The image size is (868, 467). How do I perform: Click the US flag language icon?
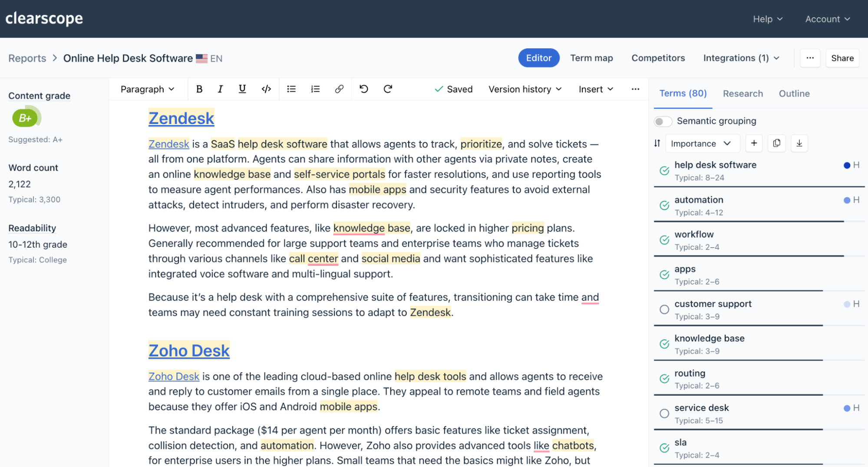coord(201,59)
